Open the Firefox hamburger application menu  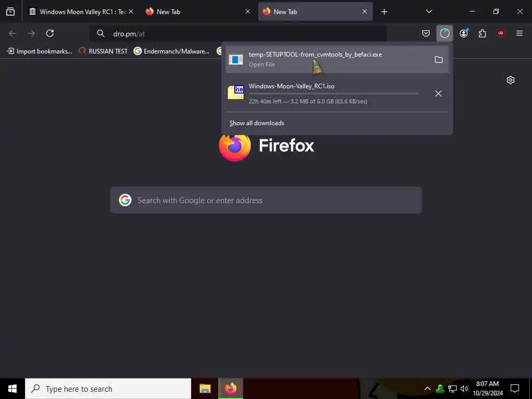point(520,33)
